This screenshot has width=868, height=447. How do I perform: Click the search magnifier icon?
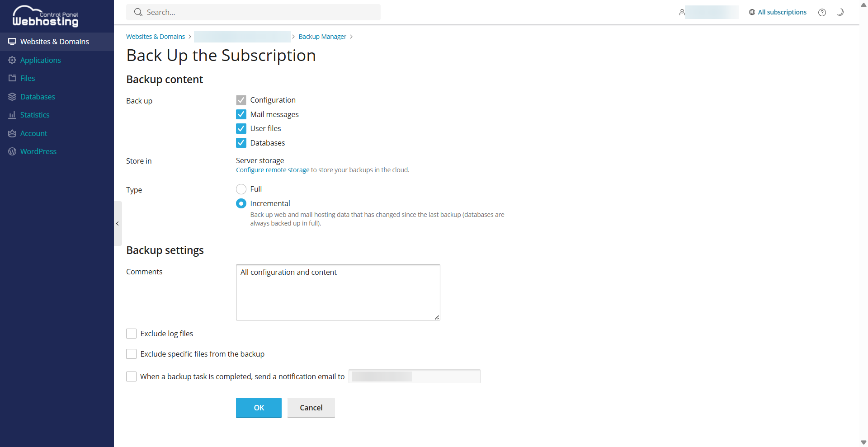[x=138, y=12]
